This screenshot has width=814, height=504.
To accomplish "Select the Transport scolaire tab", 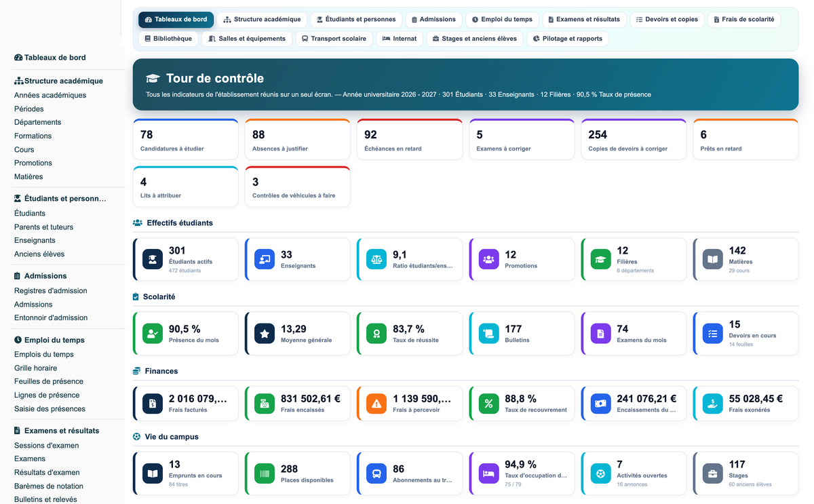I will click(x=334, y=39).
